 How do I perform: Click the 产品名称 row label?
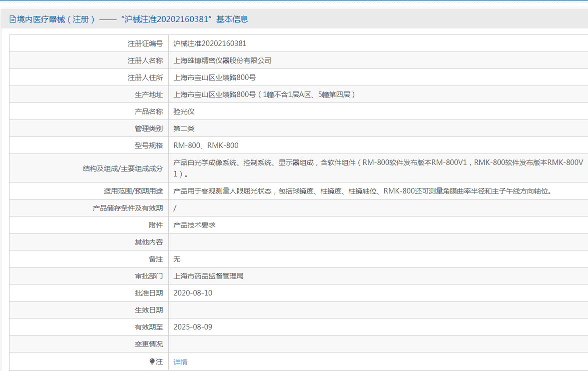tap(149, 111)
